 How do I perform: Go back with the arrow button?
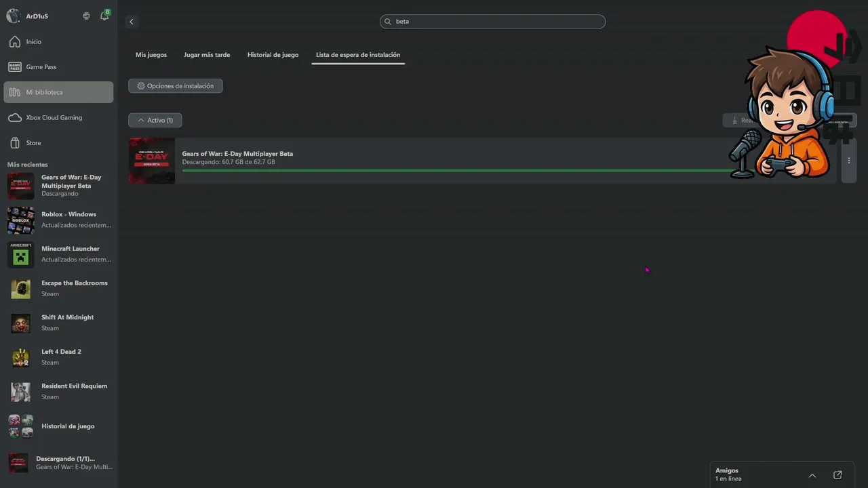click(x=132, y=22)
